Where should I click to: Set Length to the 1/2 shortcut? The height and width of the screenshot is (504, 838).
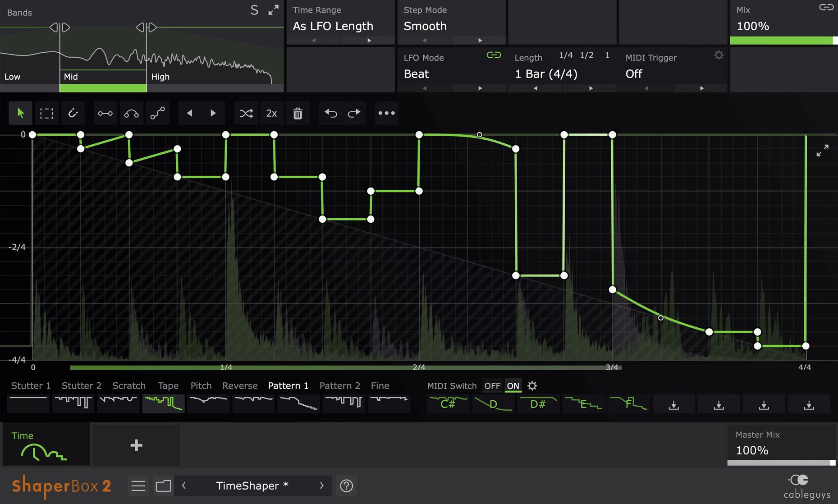(586, 55)
